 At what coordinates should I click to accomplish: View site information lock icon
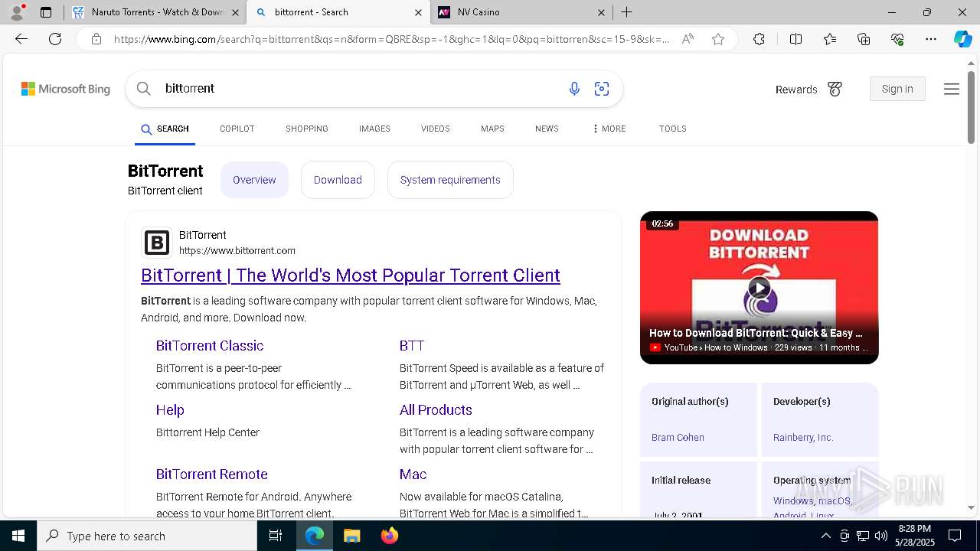click(96, 39)
